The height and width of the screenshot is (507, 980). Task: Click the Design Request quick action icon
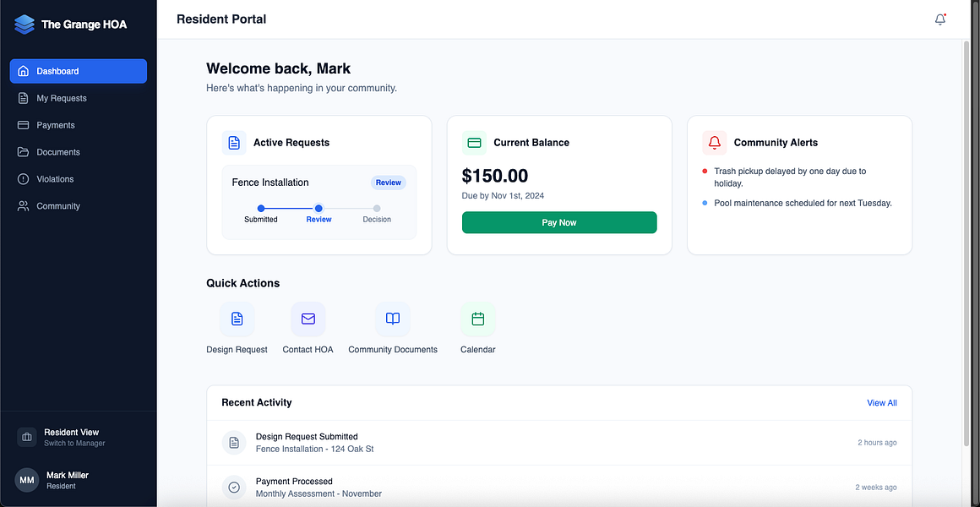[237, 319]
